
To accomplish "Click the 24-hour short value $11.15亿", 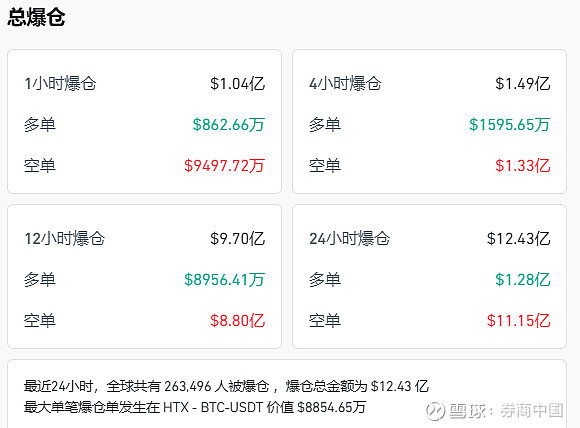I will tap(519, 321).
